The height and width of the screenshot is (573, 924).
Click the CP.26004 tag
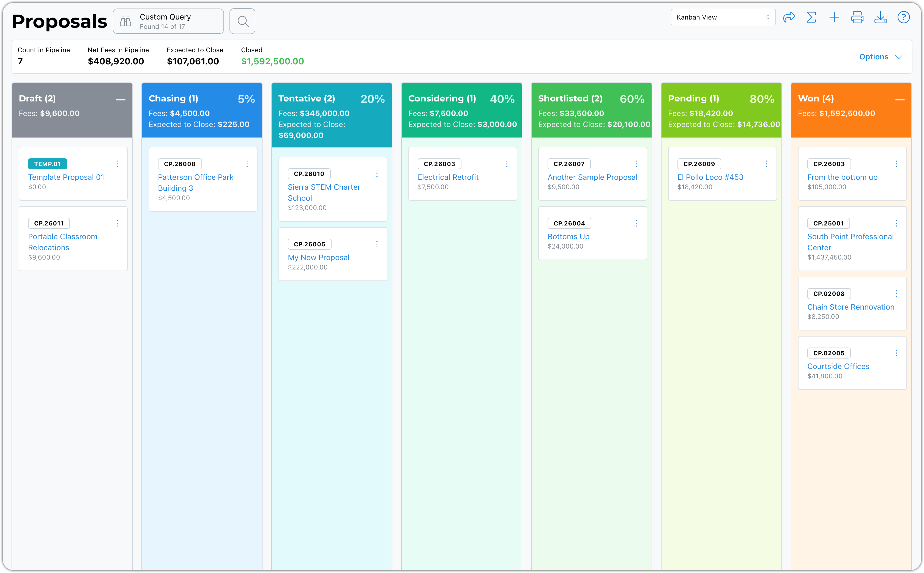pyautogui.click(x=569, y=223)
